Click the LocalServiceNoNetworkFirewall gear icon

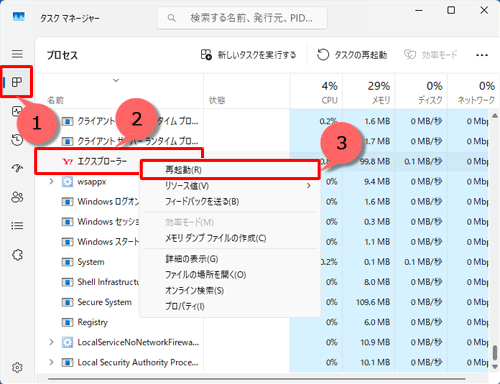(x=67, y=342)
